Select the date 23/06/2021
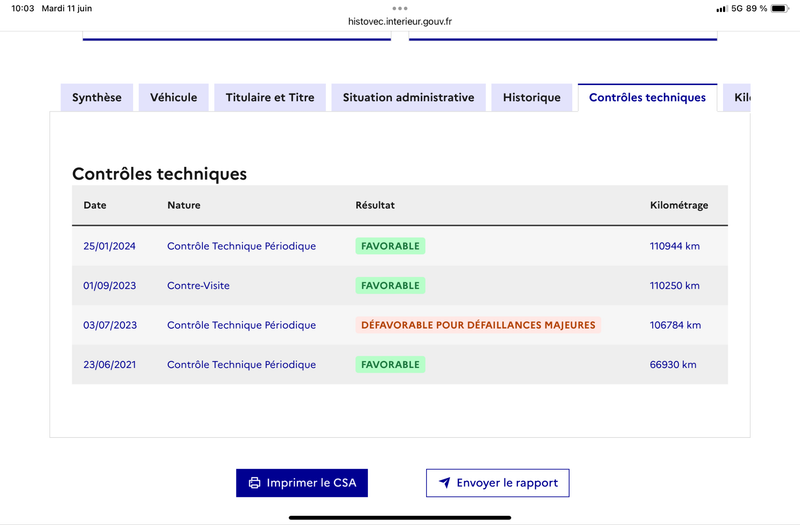The height and width of the screenshot is (525, 800). click(110, 365)
